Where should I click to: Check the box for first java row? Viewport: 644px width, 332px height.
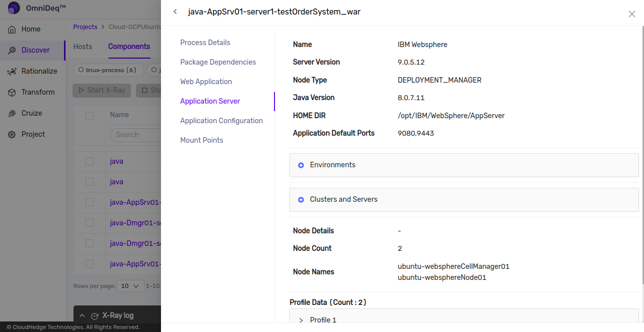pos(89,161)
